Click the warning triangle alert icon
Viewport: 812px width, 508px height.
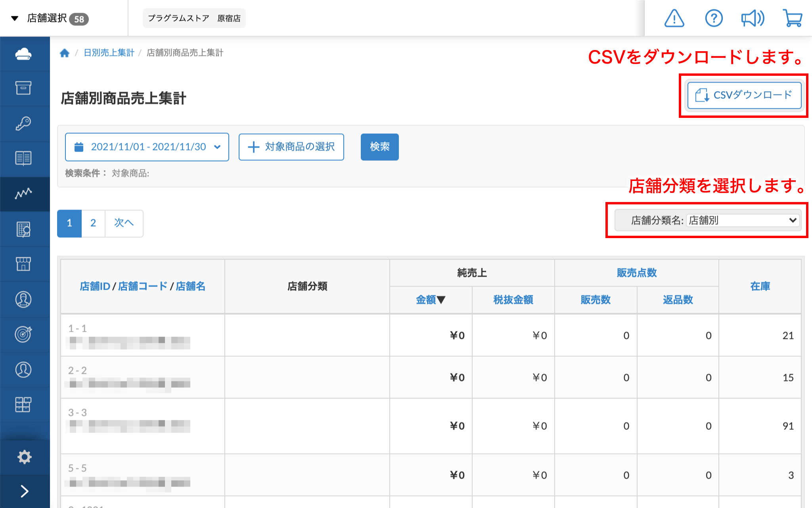point(674,18)
